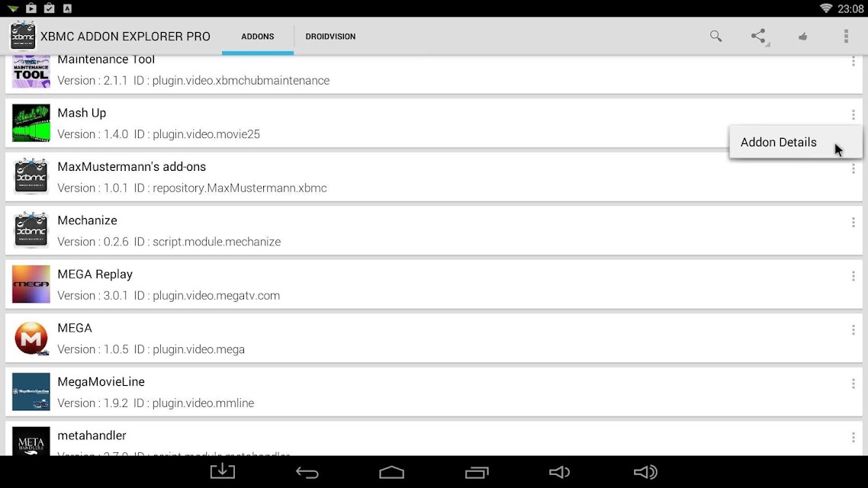The width and height of the screenshot is (868, 488).
Task: Click the red MEGA addon thumbnail
Action: click(x=31, y=338)
